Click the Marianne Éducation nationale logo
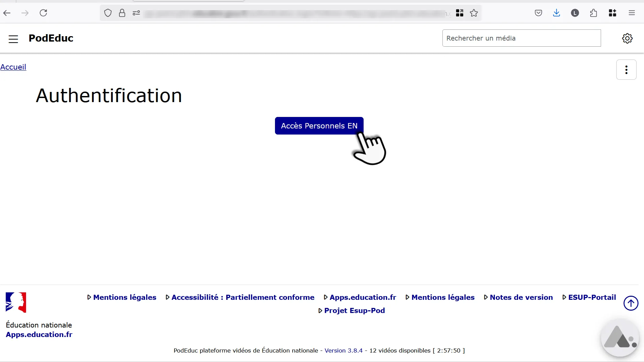This screenshot has width=644, height=362. tap(16, 302)
